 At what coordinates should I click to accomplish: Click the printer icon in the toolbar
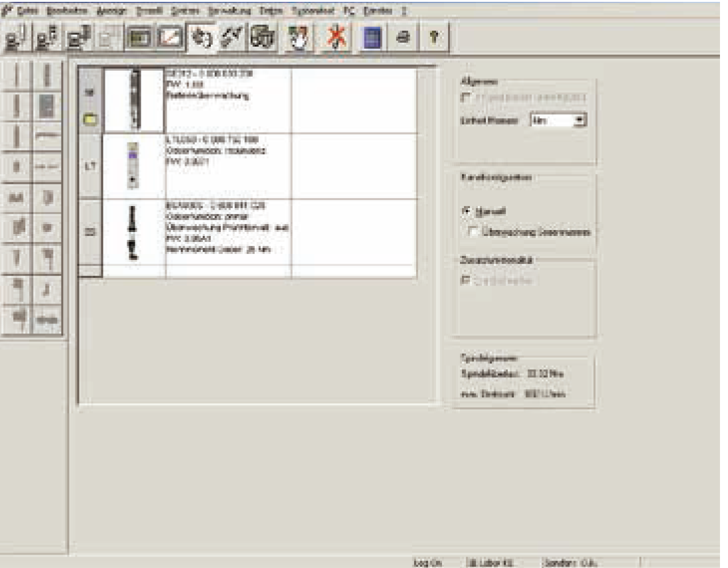(403, 39)
